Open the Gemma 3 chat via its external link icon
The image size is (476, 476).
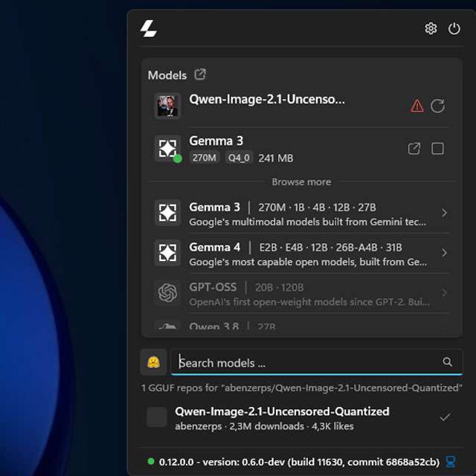pyautogui.click(x=414, y=149)
